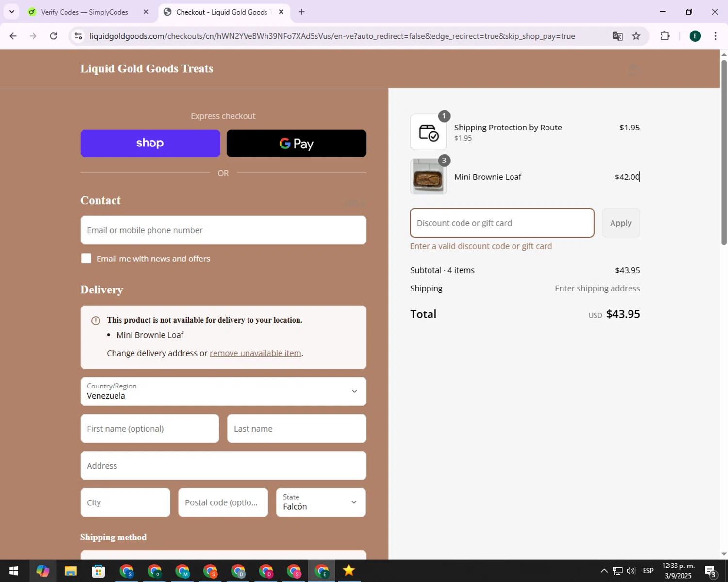
Task: Click the Subtotal · 4 items label
Action: 442,270
